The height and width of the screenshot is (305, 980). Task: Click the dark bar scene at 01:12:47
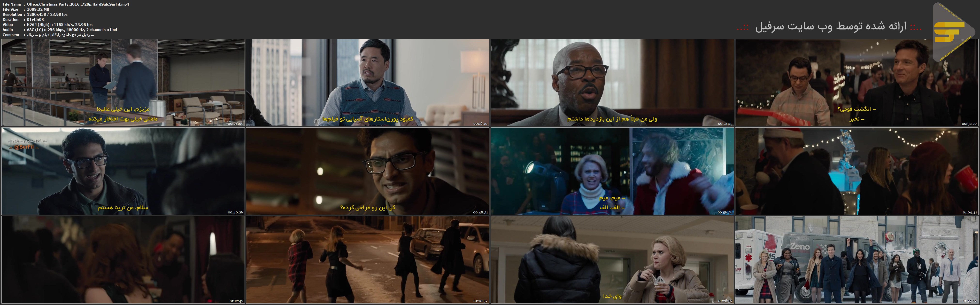click(123, 260)
